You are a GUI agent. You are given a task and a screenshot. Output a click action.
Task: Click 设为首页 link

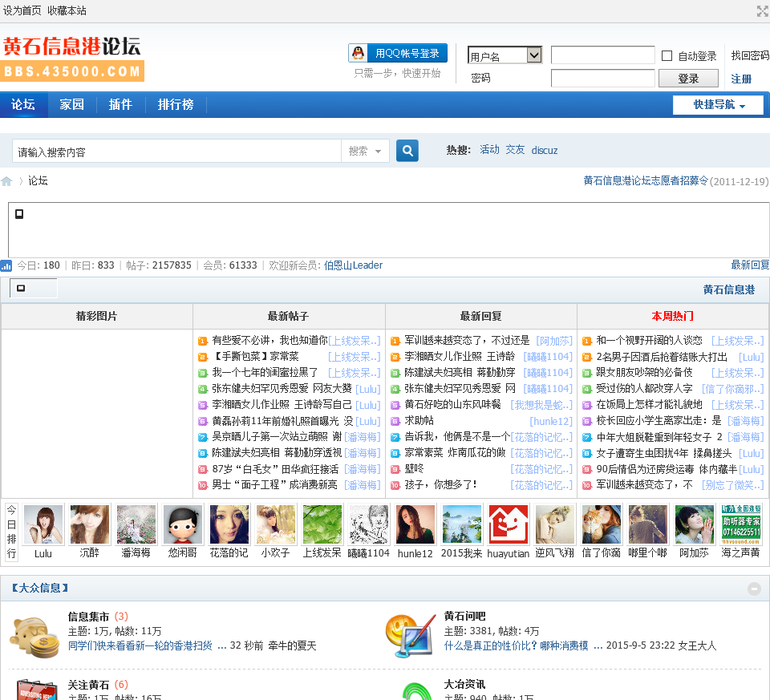point(22,10)
